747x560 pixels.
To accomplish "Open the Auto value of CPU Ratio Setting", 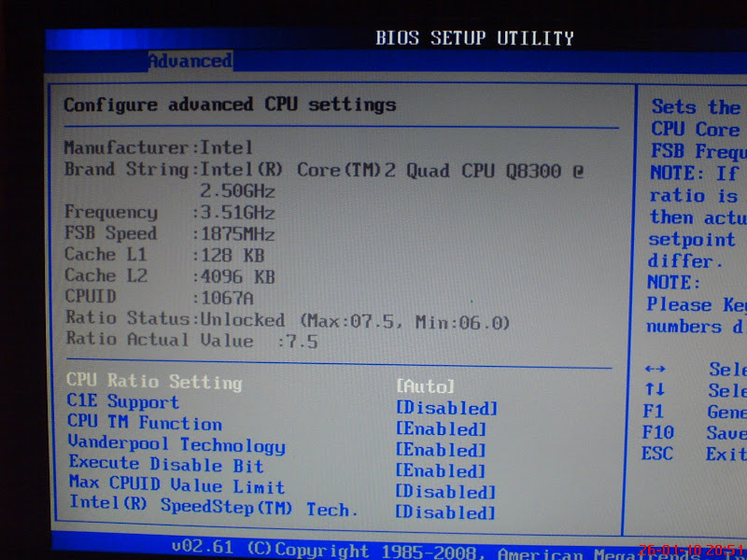I will click(426, 385).
